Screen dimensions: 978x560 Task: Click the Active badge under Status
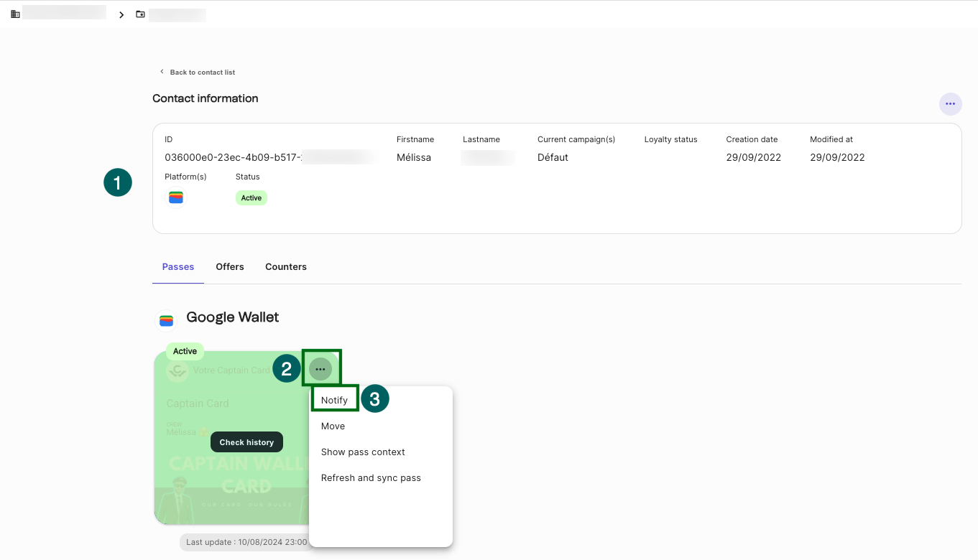(x=252, y=198)
